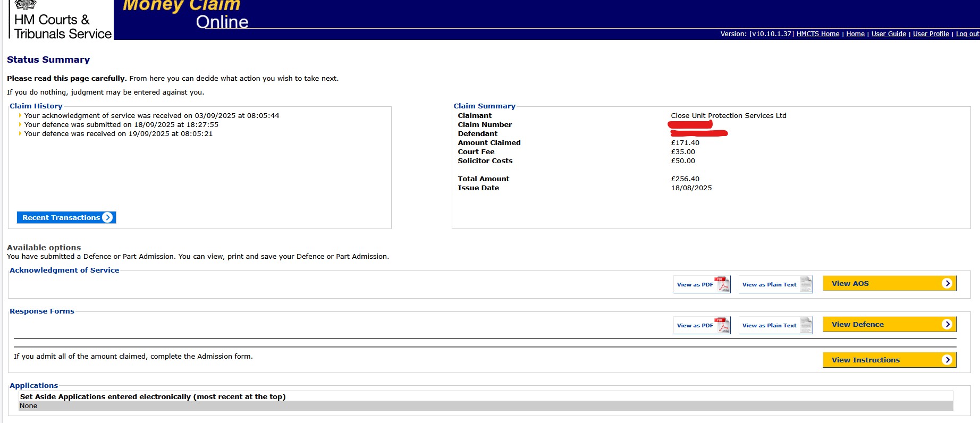View Acknowledgment of Service as PDF
This screenshot has width=980, height=423.
[x=702, y=284]
